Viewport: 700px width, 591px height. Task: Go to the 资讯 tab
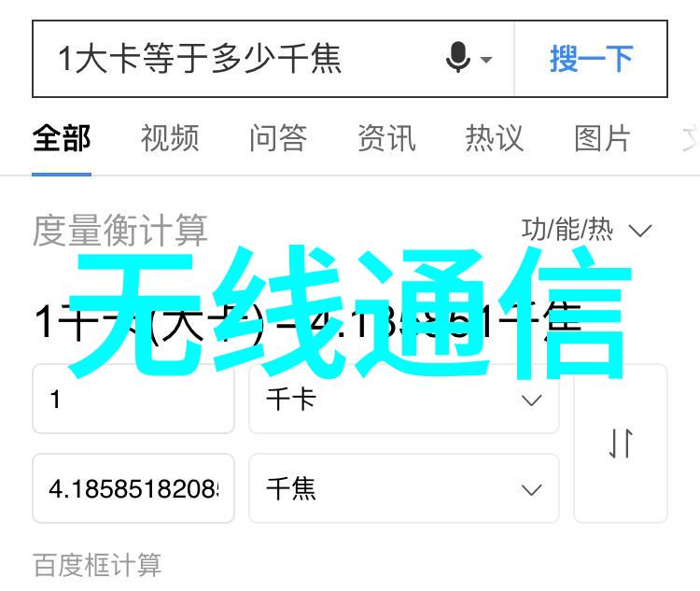386,138
